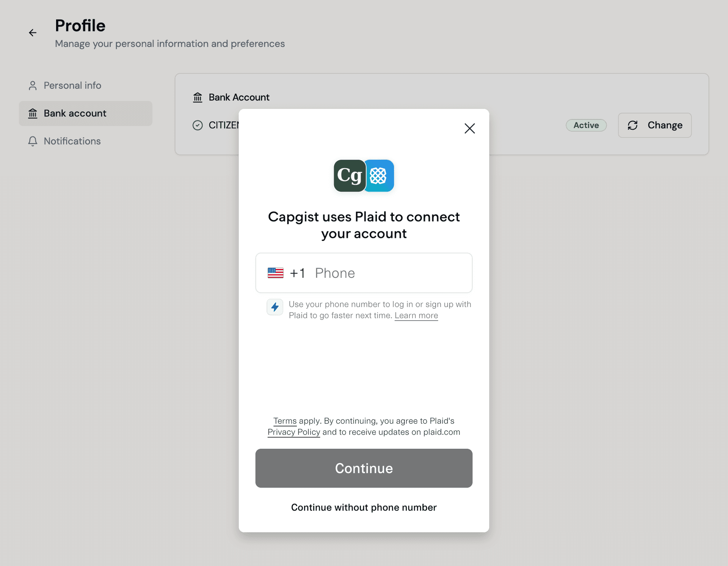728x566 pixels.
Task: Close the Plaid dialog with X
Action: pos(469,128)
